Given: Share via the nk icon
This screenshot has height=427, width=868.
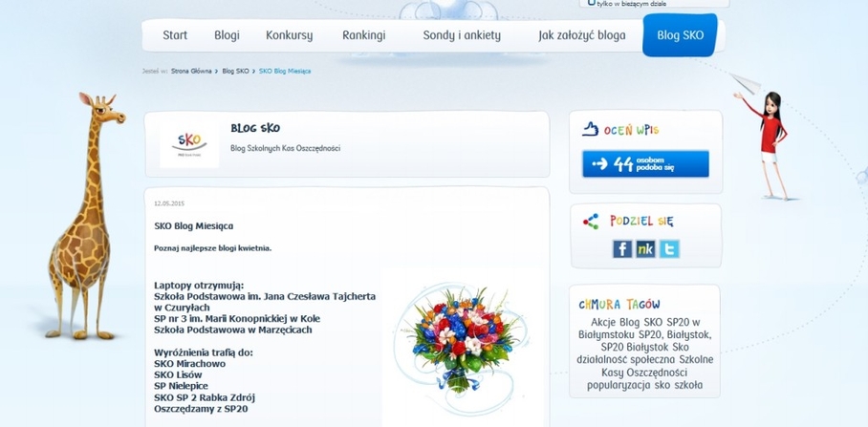Looking at the screenshot, I should [x=645, y=249].
